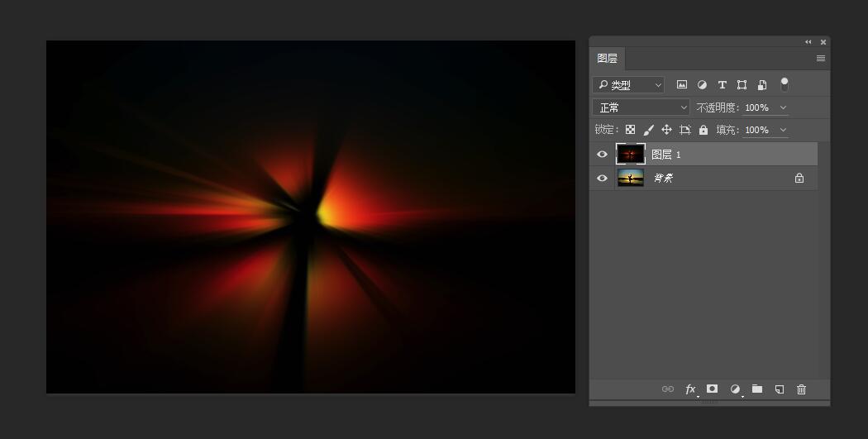Click the 填充 fill value field
This screenshot has height=439, width=868.
pos(756,130)
